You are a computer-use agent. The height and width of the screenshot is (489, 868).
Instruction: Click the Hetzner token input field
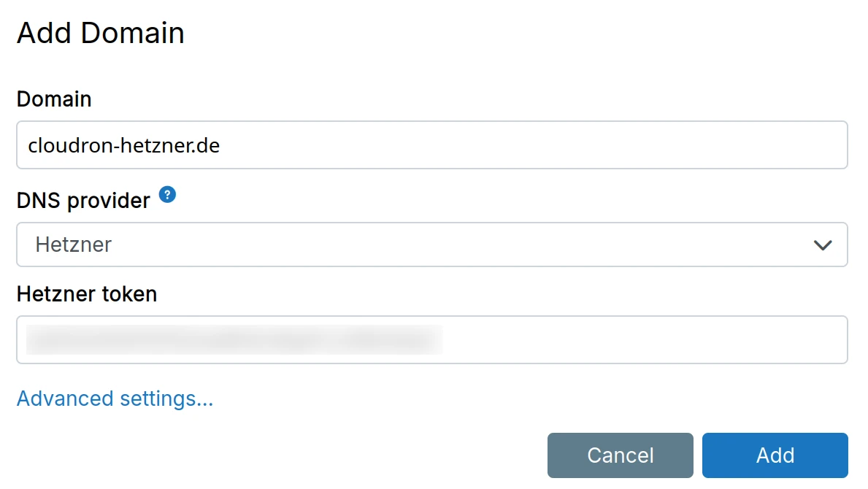(432, 339)
